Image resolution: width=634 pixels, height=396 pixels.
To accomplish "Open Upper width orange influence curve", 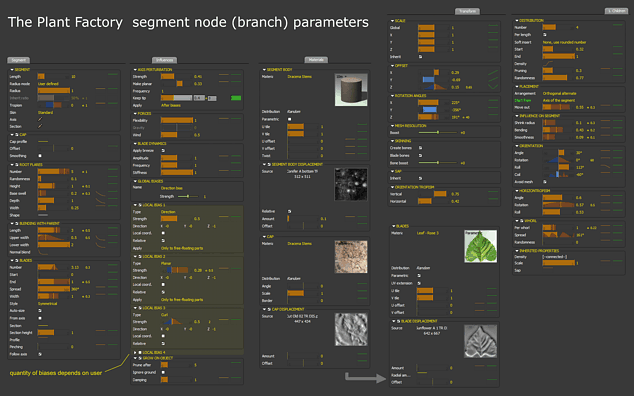I will click(x=100, y=239).
